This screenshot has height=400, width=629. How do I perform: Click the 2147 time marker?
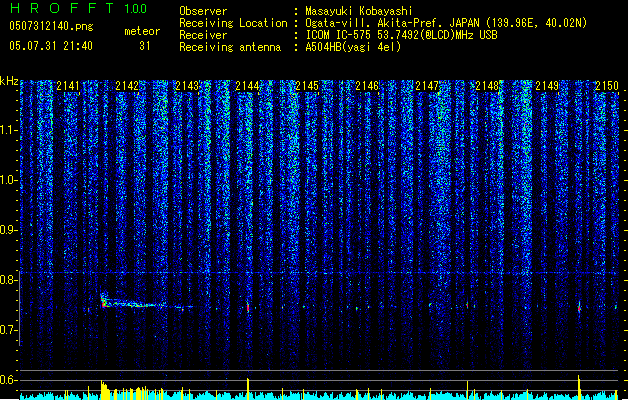[427, 86]
